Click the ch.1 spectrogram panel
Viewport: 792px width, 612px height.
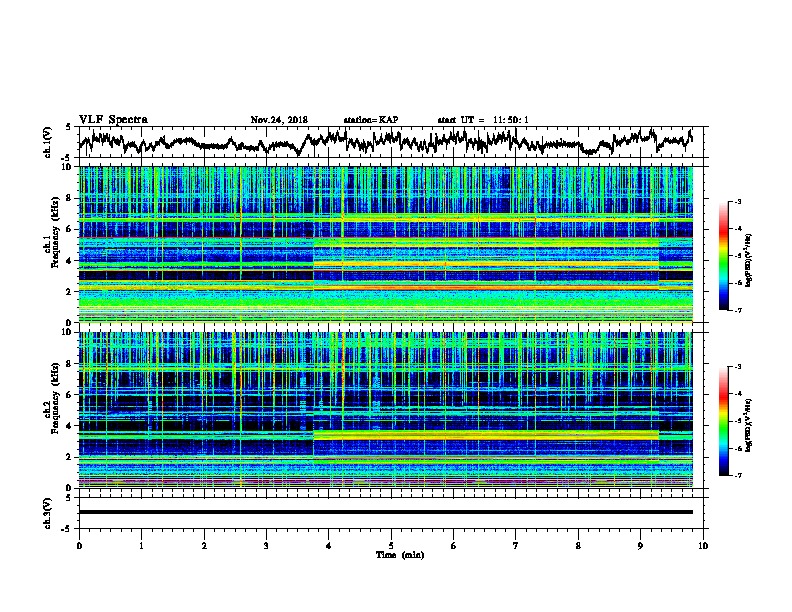click(x=385, y=244)
